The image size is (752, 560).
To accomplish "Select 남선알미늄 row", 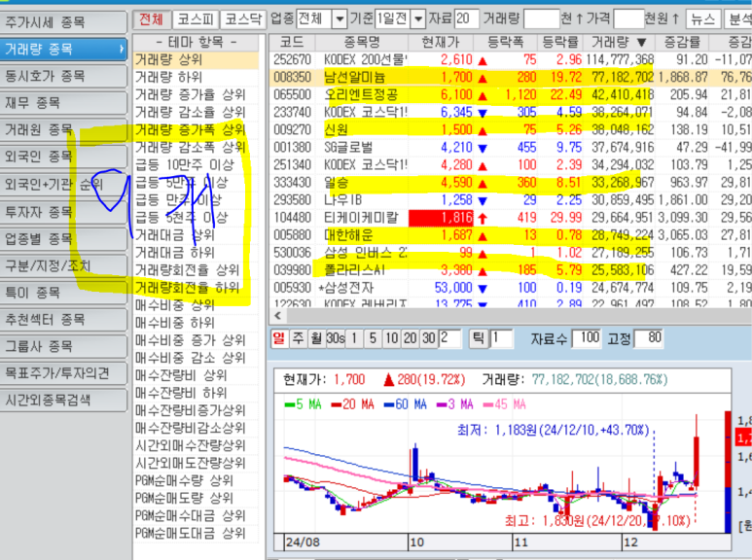I will [511, 77].
